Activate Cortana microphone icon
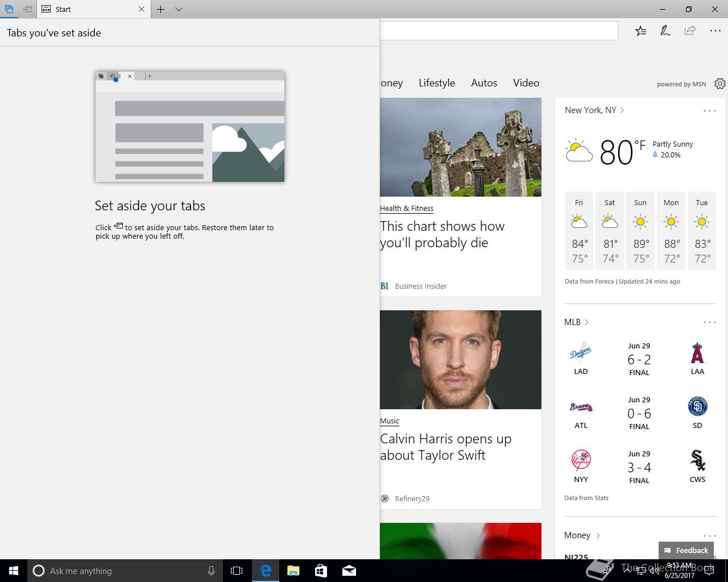Screen dimensions: 728x582 point(211,571)
